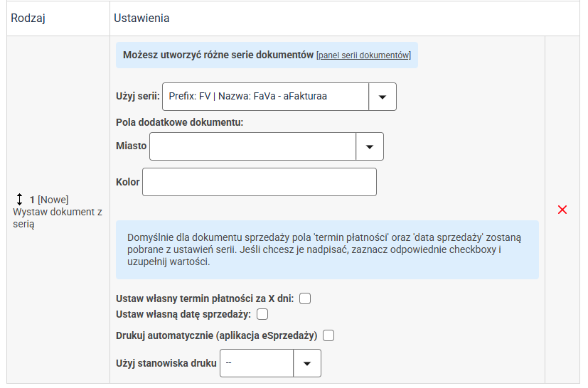Viewport: 588px width, 388px height.
Task: Click the 'Wystaw dokument z serią' text
Action: (x=57, y=218)
